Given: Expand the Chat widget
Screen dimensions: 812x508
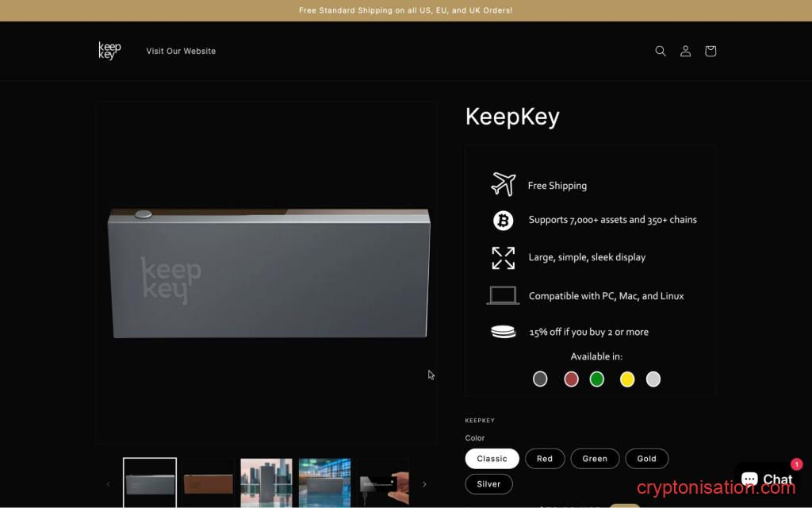Looking at the screenshot, I should (x=768, y=479).
